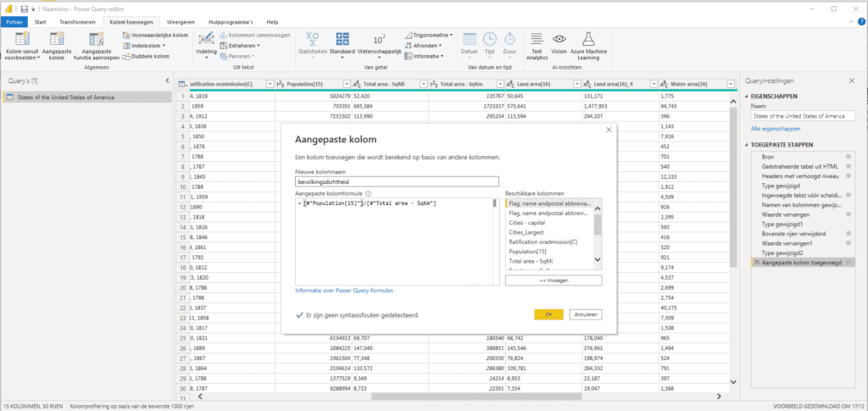Screen dimensions: 868x411
Task: Open filter dropdown of Land area[16] column
Action: [x=577, y=85]
